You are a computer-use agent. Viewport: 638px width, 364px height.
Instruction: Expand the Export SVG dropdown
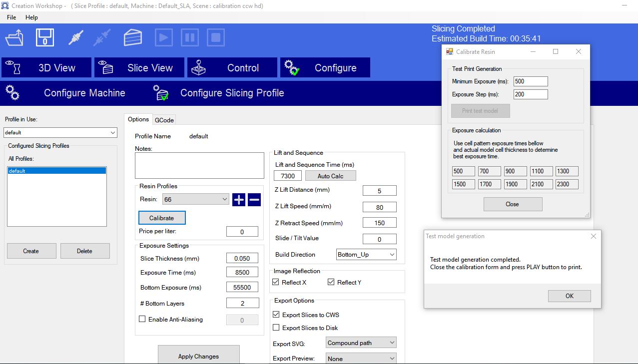point(361,343)
